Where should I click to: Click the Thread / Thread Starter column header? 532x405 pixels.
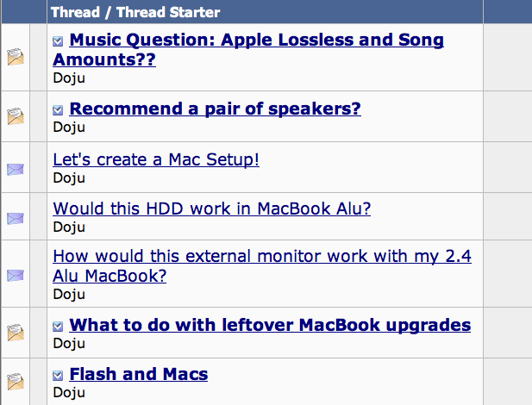click(135, 12)
